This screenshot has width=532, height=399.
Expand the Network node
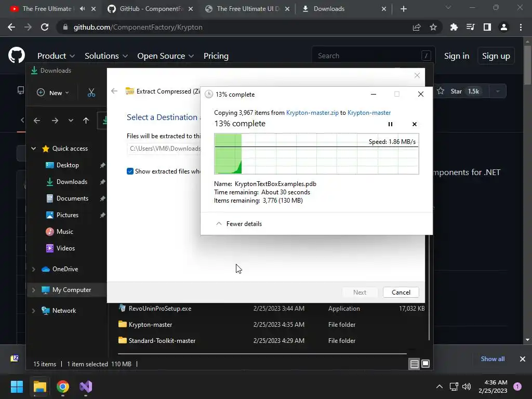pos(34,311)
